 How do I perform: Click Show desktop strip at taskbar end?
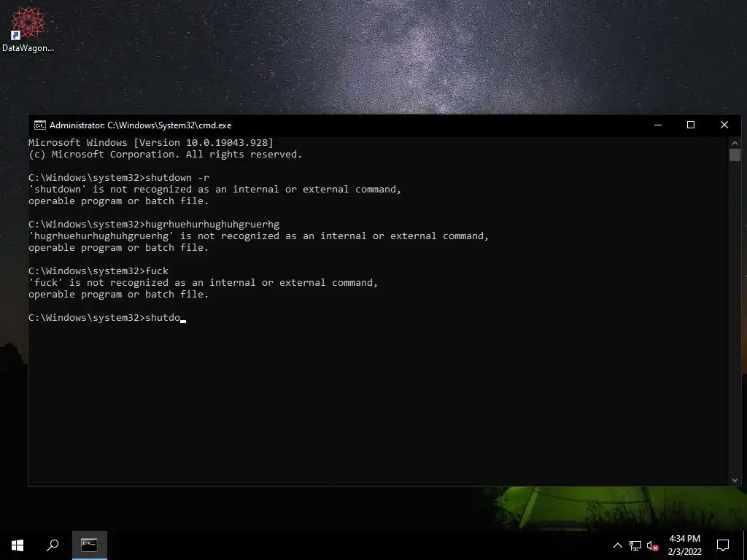(x=745, y=545)
